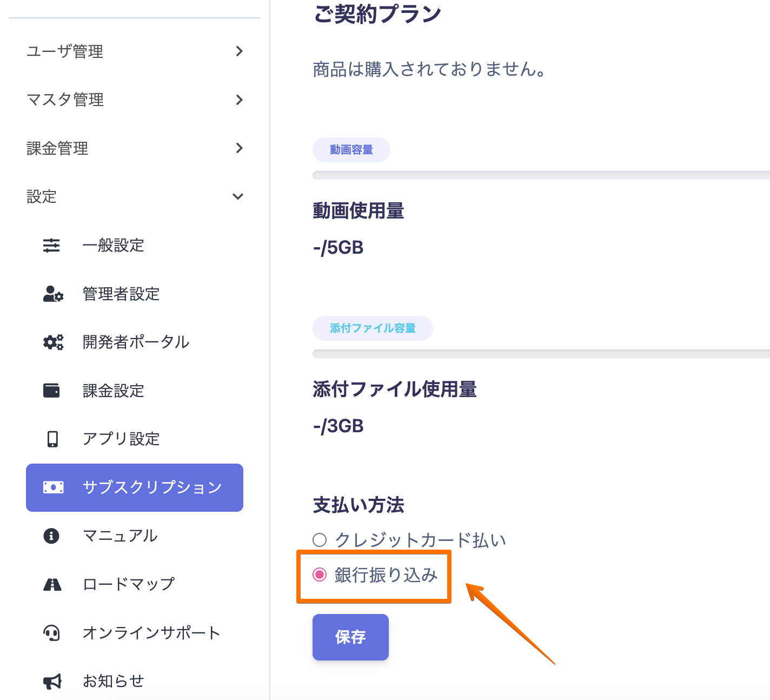Click the info icon for マニュアル
Viewport: 770px width, 700px height.
click(x=51, y=536)
